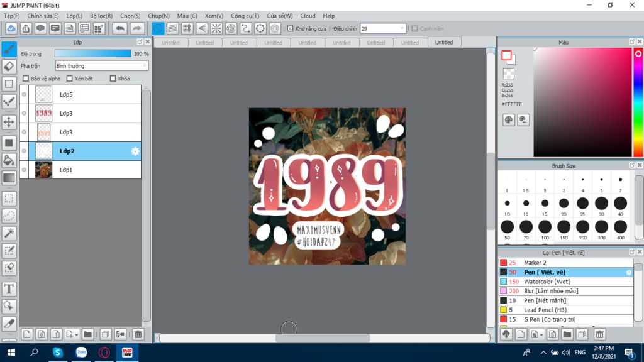Download cloud brush icon in brush panel
Screen dimensions: 644x362
pyautogui.click(x=506, y=334)
